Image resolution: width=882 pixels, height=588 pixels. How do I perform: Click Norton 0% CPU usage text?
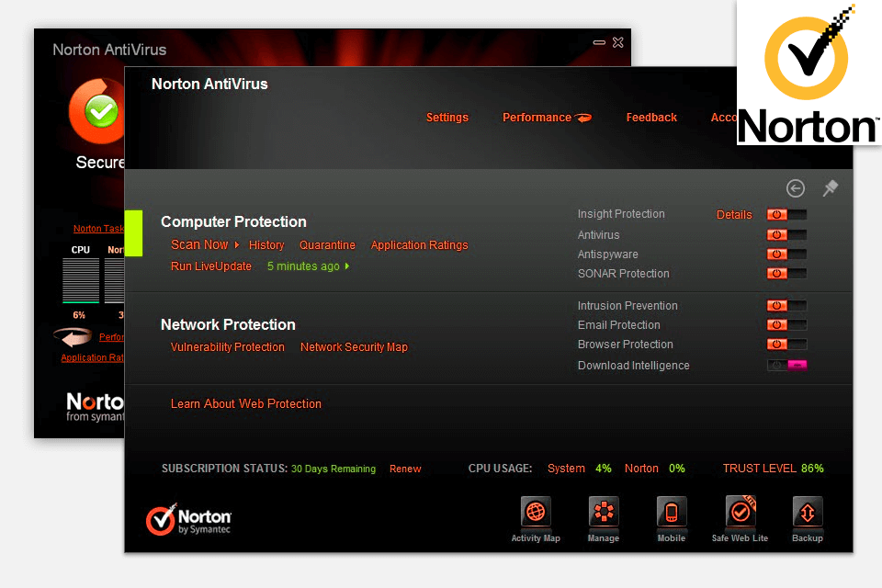655,469
